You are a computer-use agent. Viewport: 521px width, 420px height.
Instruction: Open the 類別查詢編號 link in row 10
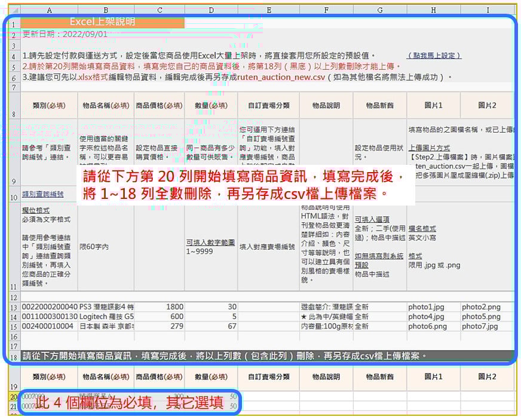pyautogui.click(x=42, y=194)
